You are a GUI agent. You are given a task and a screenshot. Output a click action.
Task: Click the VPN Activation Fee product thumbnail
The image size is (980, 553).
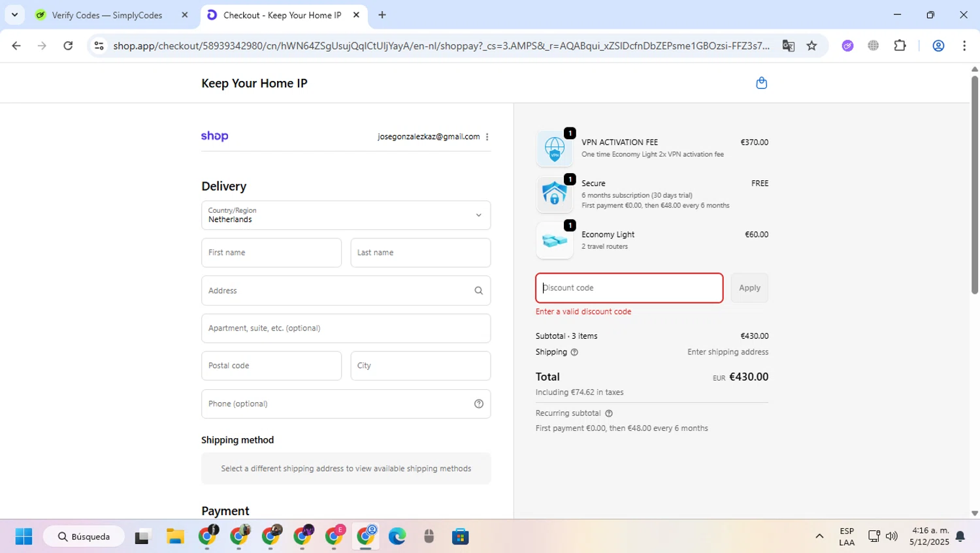[555, 148]
